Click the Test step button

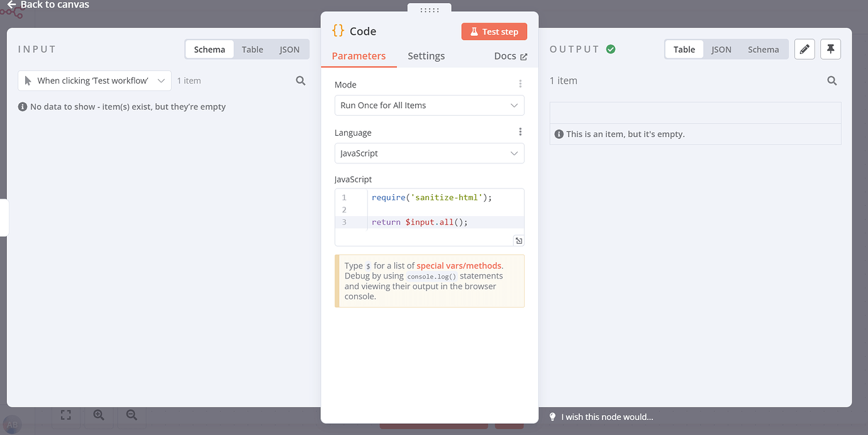coord(494,31)
